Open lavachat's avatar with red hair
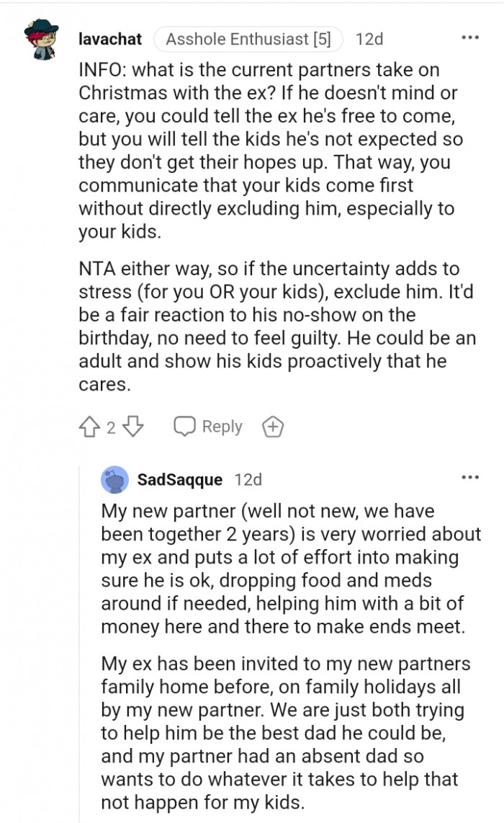Screen dimensions: 504x823 click(45, 41)
